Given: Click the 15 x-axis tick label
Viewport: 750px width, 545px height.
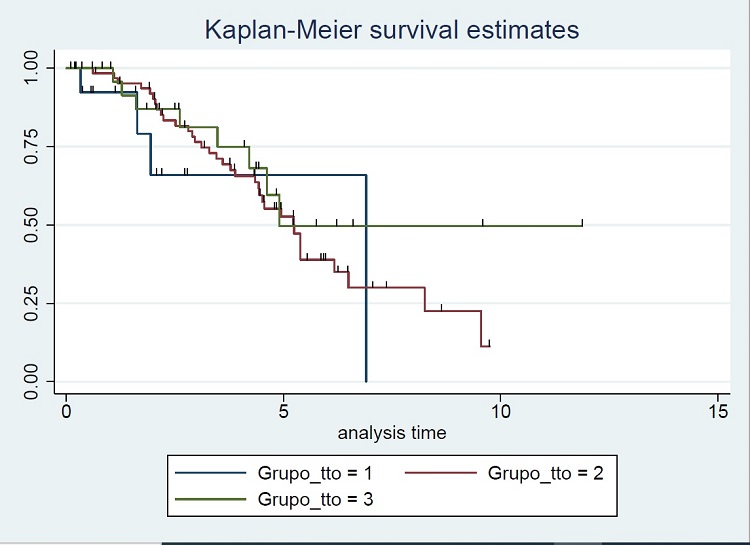Looking at the screenshot, I should coord(717,411).
